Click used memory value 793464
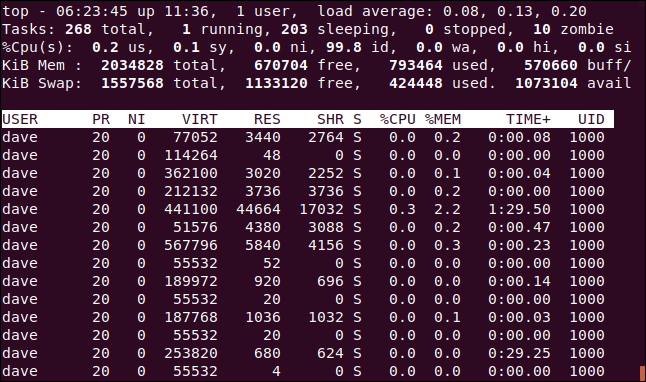This screenshot has height=382, width=646. tap(416, 65)
